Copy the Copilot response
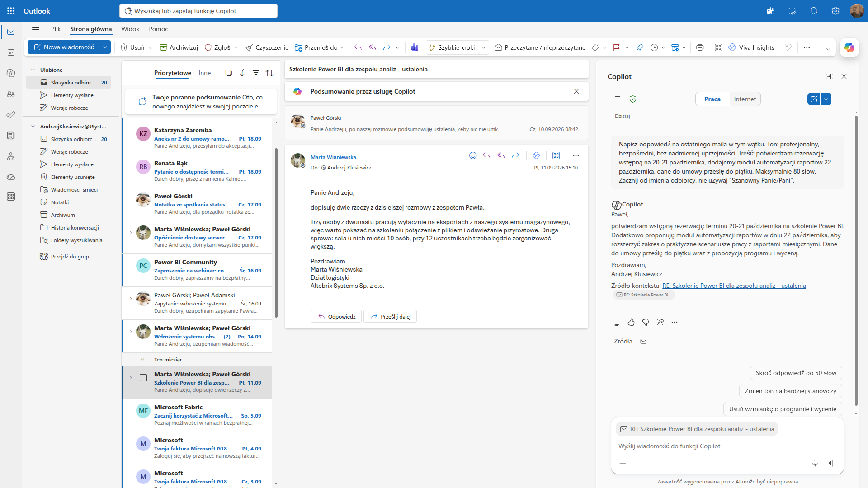Viewport: 868px width, 488px height. [617, 322]
